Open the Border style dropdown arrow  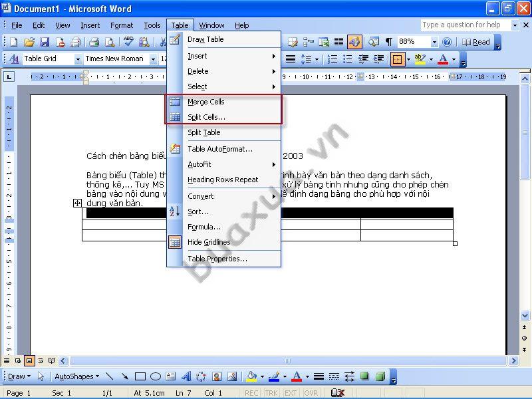(408, 59)
